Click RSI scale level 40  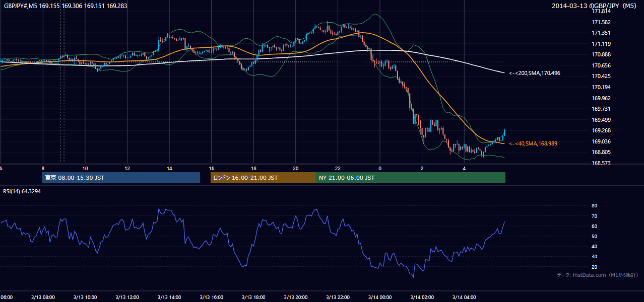point(594,247)
